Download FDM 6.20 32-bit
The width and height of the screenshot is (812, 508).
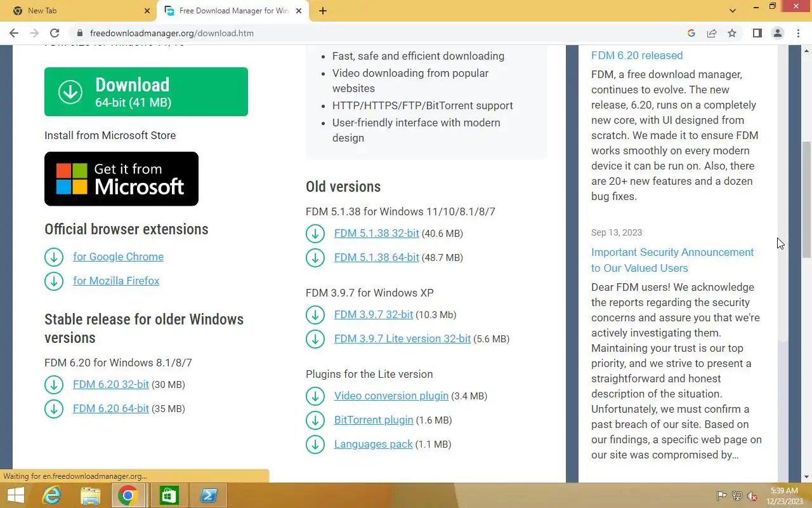111,384
